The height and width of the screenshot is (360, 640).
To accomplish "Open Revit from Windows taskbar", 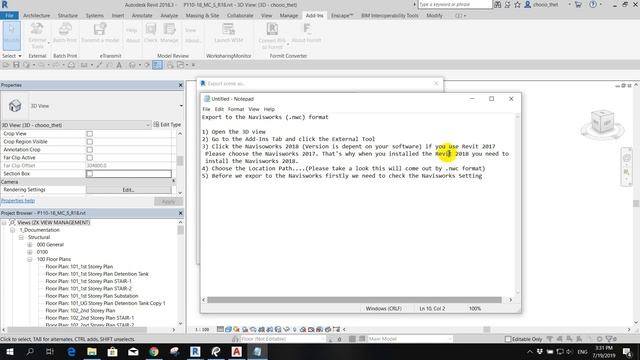I will coord(195,351).
